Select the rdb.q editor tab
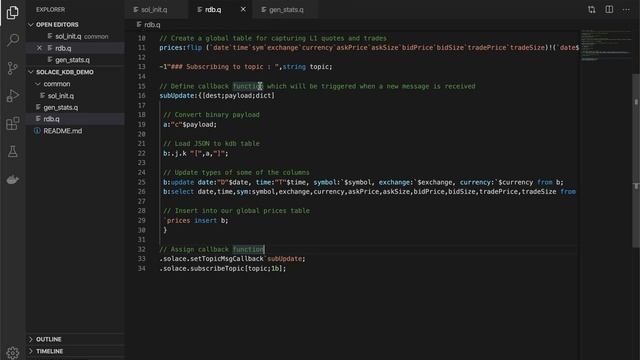Viewport: 640px width, 360px height. point(213,9)
